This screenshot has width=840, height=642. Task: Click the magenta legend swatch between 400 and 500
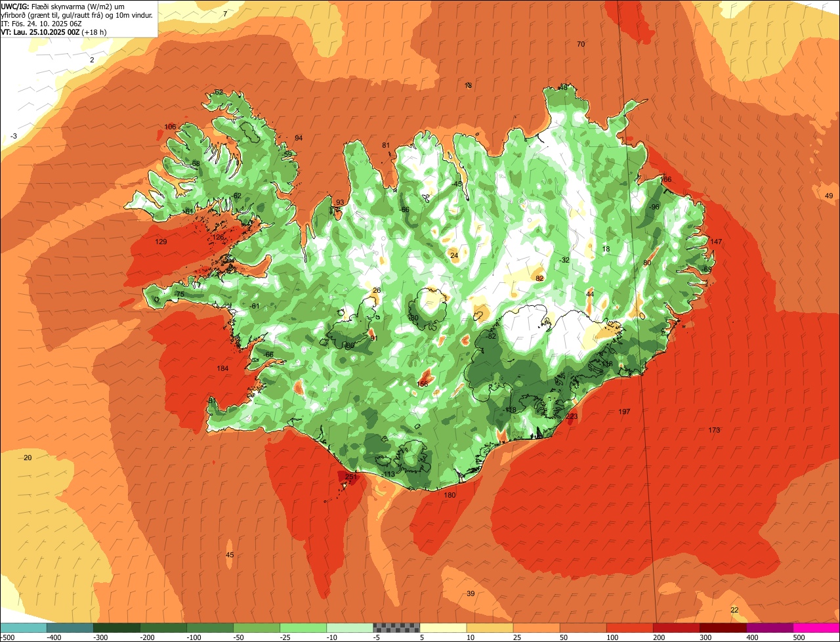(769, 628)
